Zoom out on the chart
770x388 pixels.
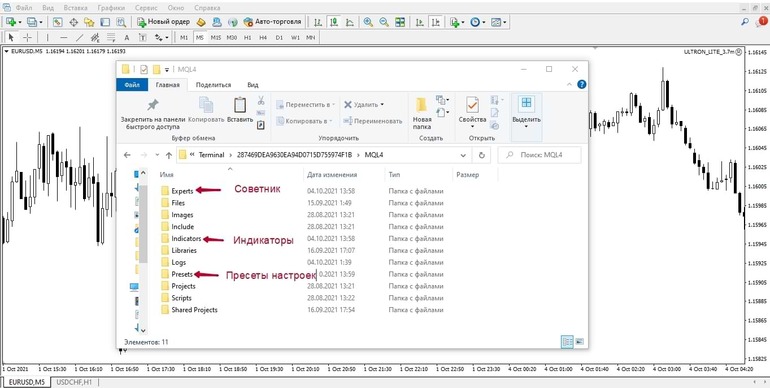coord(384,22)
